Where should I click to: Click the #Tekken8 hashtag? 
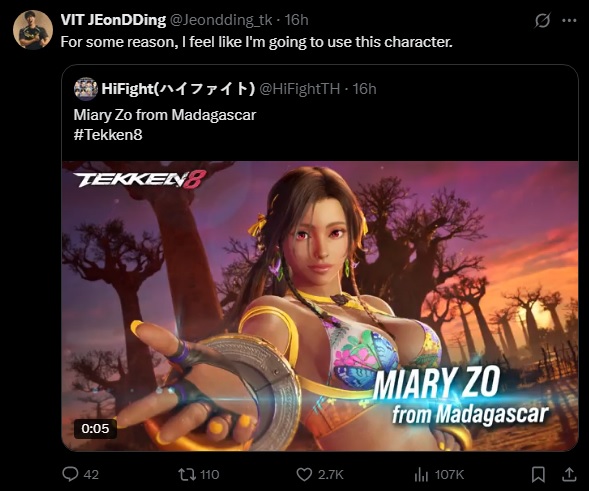click(108, 135)
